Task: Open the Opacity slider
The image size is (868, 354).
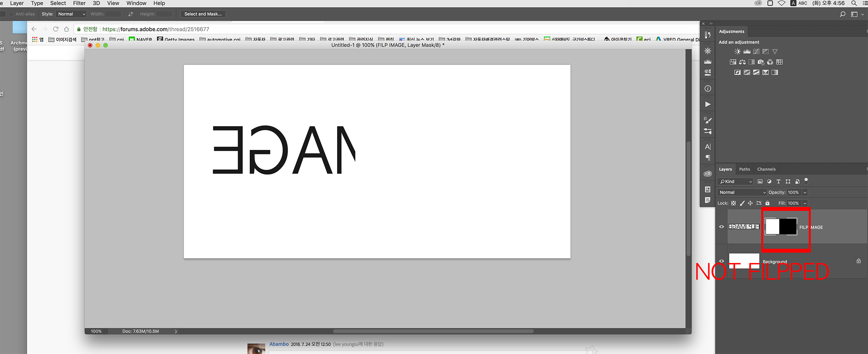Action: click(805, 192)
